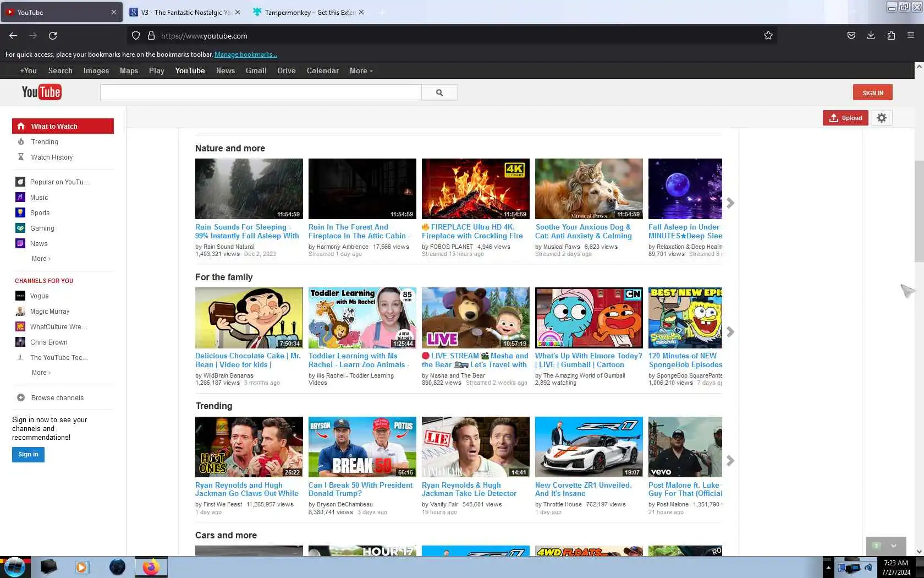924x578 pixels.
Task: Open the Soothe Your Anxious Dog thumbnail
Action: [x=588, y=189]
